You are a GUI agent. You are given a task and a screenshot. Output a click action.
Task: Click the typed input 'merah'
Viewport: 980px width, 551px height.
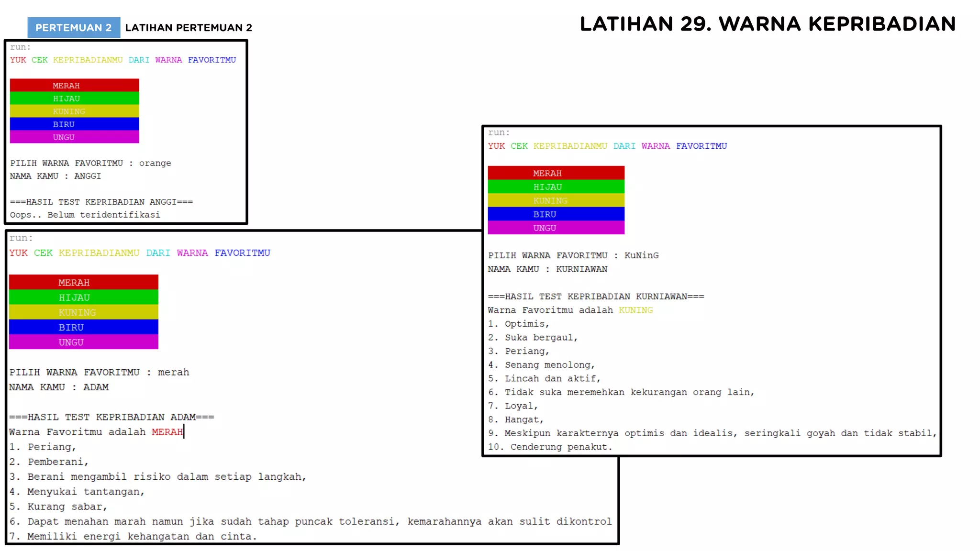coord(173,372)
